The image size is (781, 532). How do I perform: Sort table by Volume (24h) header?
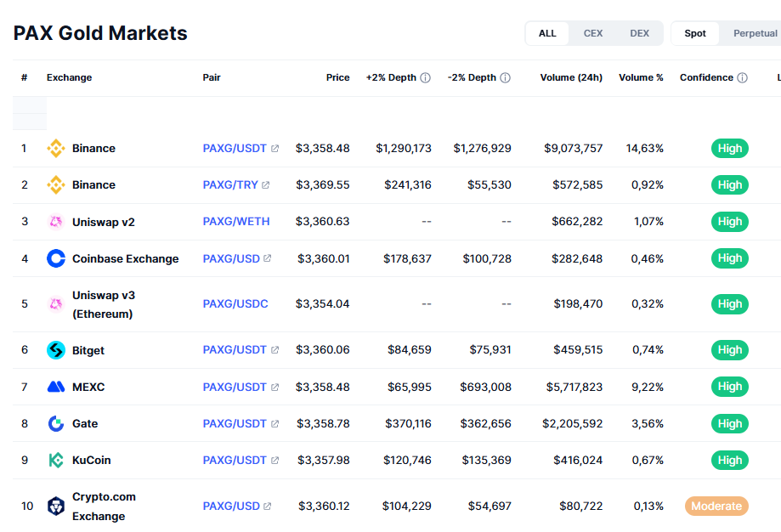(571, 78)
